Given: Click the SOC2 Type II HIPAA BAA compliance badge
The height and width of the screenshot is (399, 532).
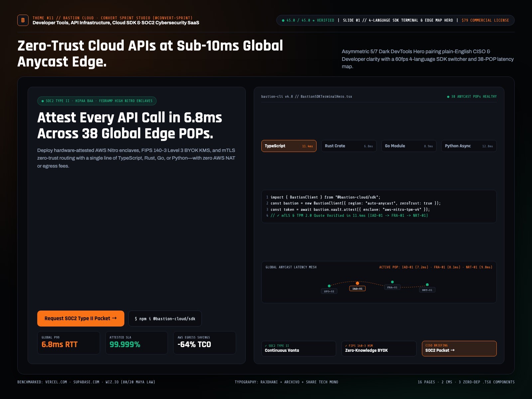Looking at the screenshot, I should [97, 101].
